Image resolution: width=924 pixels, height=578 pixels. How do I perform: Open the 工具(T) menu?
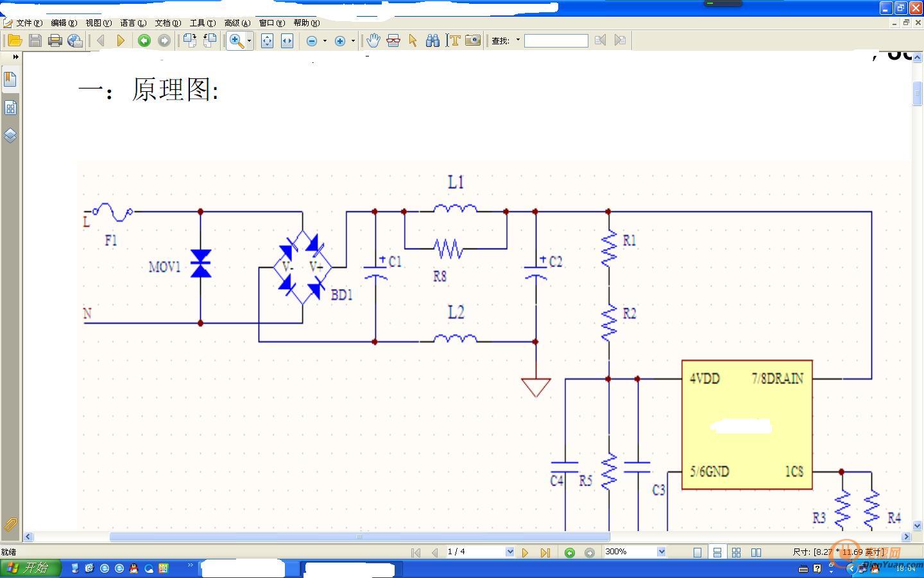click(x=202, y=23)
